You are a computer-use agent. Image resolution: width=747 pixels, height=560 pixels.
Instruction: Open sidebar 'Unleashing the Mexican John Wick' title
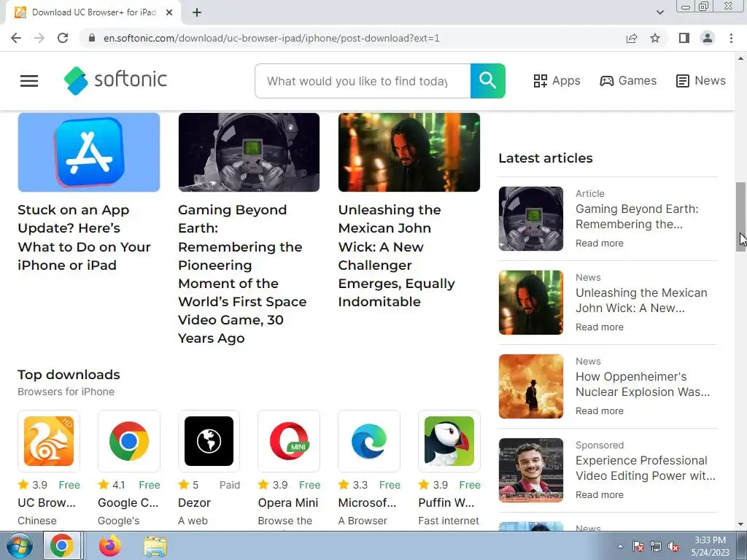tap(641, 300)
